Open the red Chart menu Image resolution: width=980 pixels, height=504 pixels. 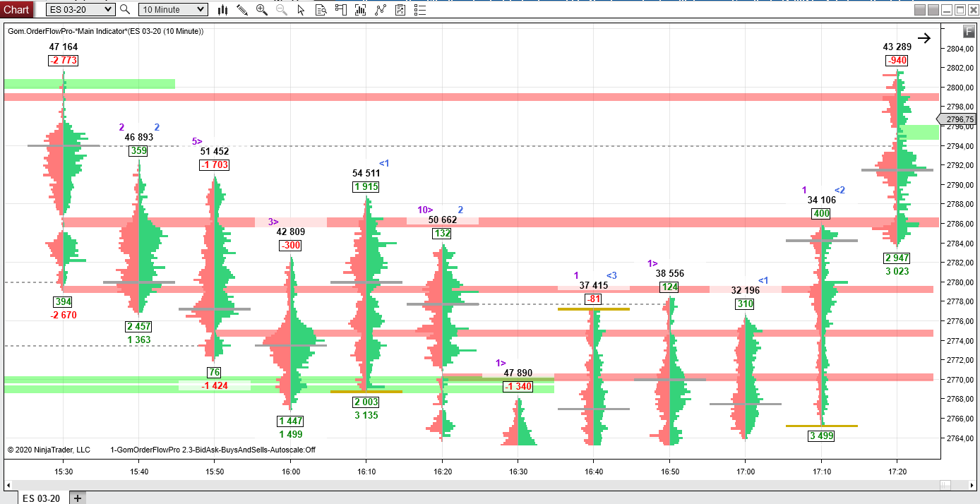click(17, 9)
